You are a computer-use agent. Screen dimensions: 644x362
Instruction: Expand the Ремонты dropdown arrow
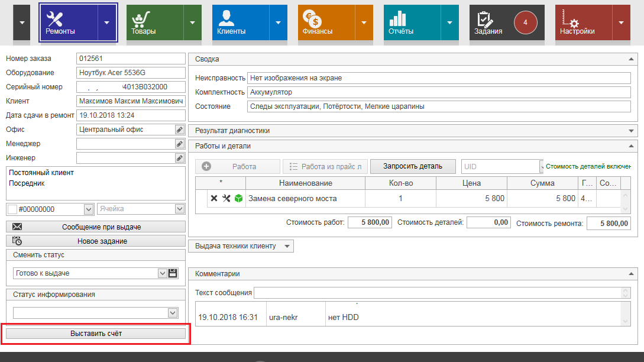107,22
